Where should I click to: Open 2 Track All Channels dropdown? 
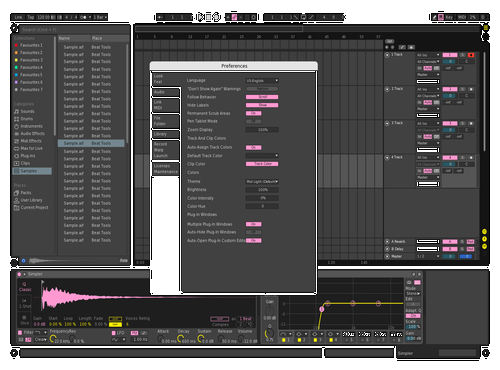point(428,96)
